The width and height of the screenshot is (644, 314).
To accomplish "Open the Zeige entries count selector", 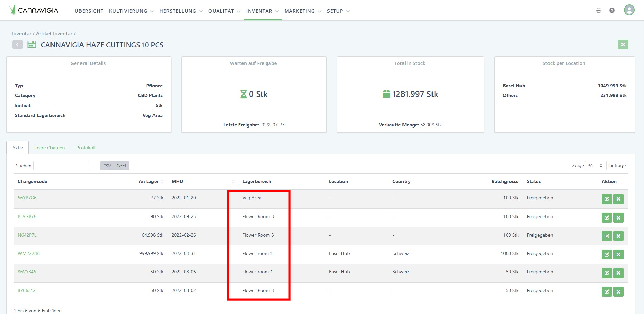I will [595, 166].
